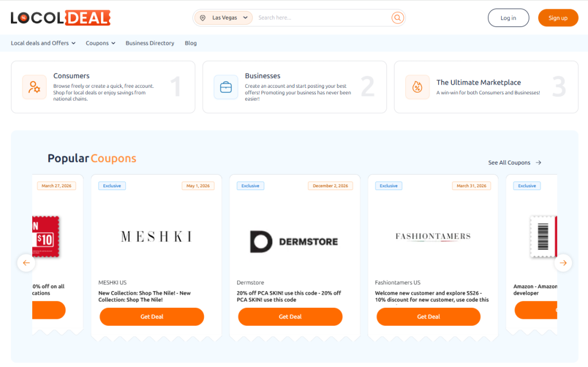This screenshot has width=588, height=367.
Task: Go to the Blog page
Action: (191, 43)
